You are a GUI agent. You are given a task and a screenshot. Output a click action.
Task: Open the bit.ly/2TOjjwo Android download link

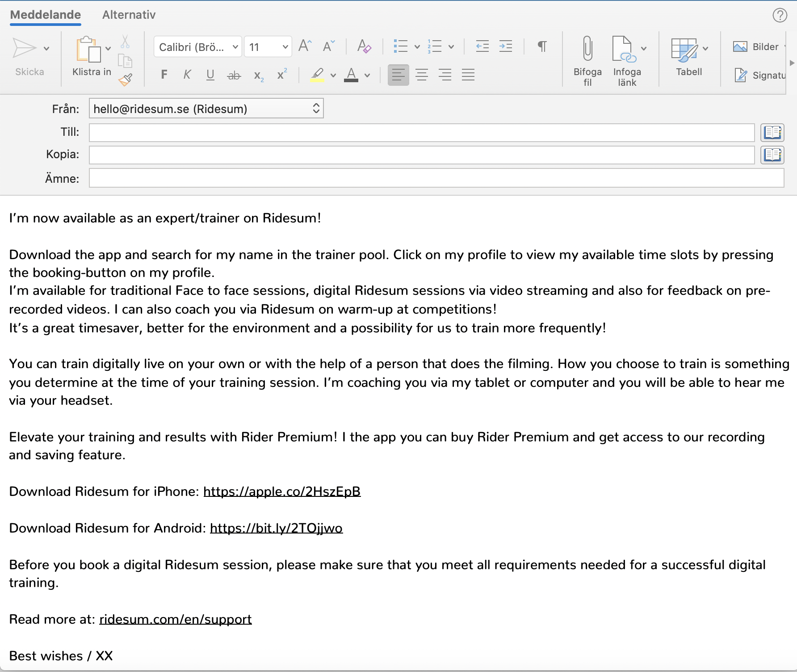coord(276,528)
